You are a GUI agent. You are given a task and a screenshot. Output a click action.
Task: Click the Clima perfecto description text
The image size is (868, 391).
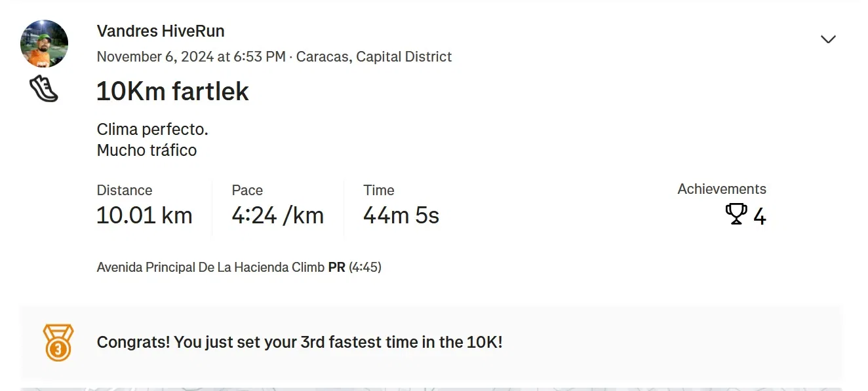coord(152,130)
